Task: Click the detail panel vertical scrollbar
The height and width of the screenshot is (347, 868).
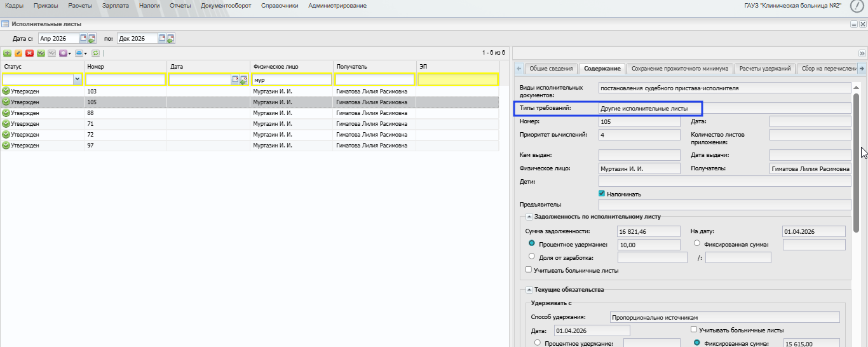Action: coord(856,162)
